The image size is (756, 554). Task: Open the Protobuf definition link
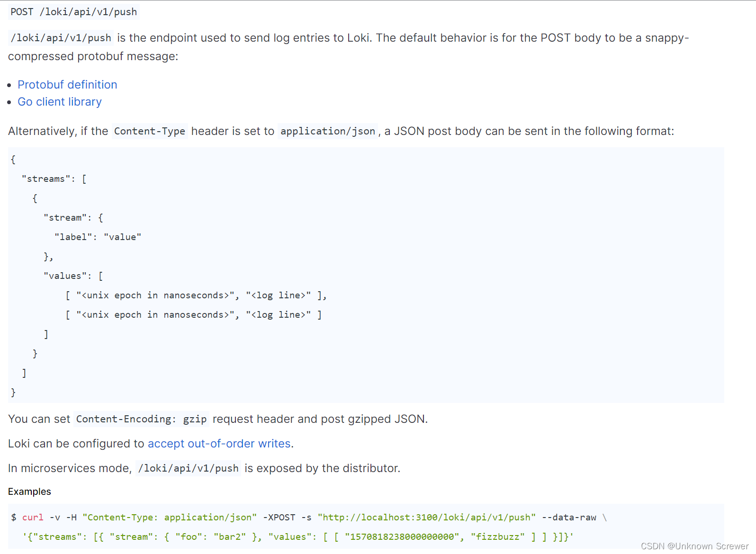pos(67,85)
